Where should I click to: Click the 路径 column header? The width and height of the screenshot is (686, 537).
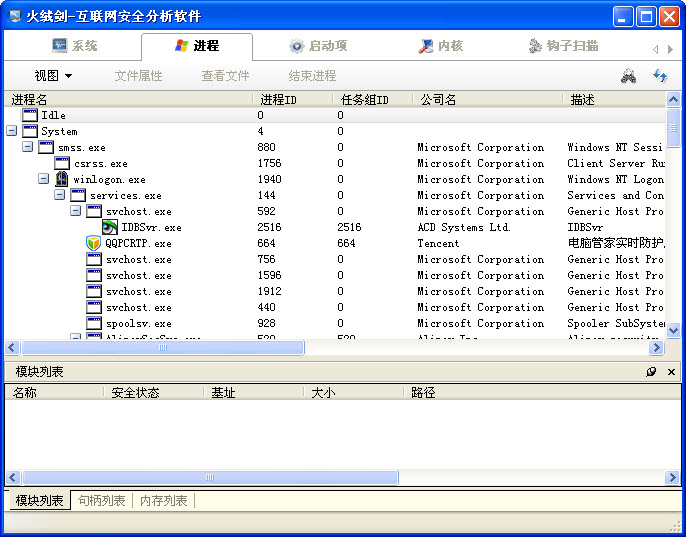click(542, 393)
